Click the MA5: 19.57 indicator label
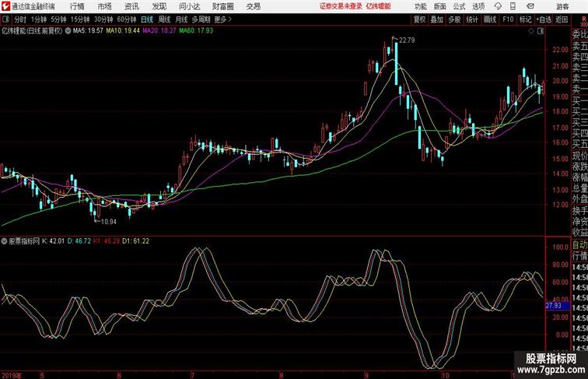 (88, 31)
